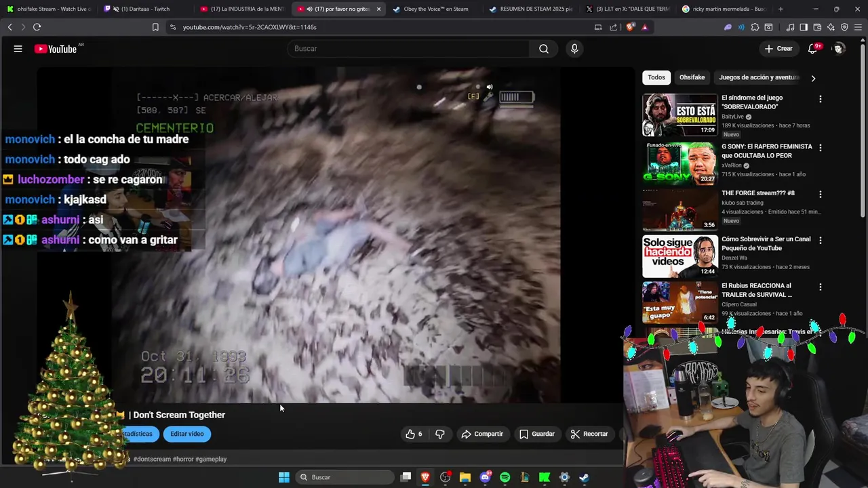The height and width of the screenshot is (488, 868).
Task: Open 'El Rubius REACCIONA al TRAILER' title
Action: pyautogui.click(x=757, y=290)
